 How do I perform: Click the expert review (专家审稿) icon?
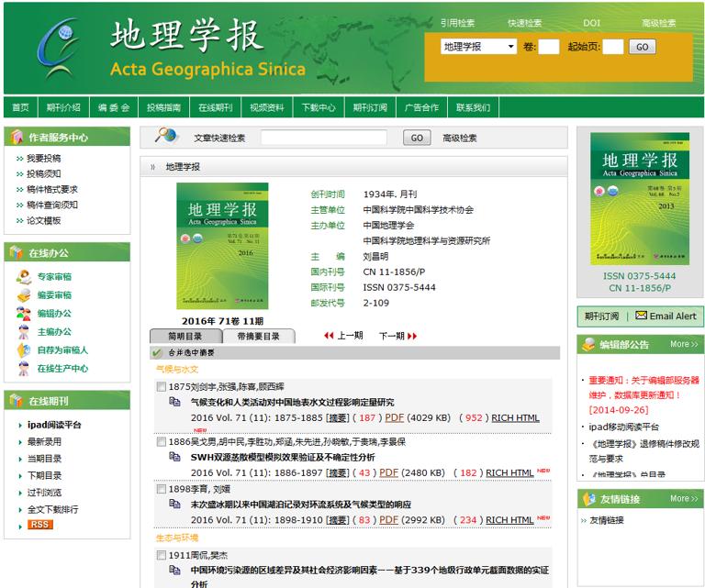tap(23, 277)
